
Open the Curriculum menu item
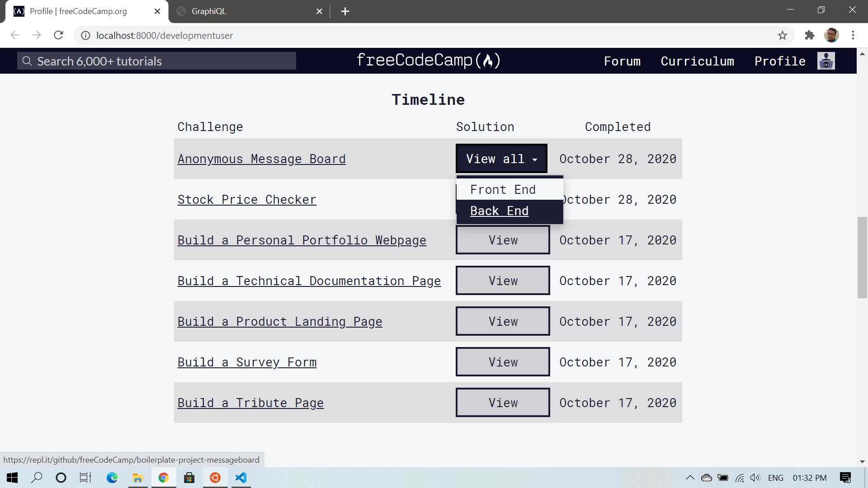[698, 61]
